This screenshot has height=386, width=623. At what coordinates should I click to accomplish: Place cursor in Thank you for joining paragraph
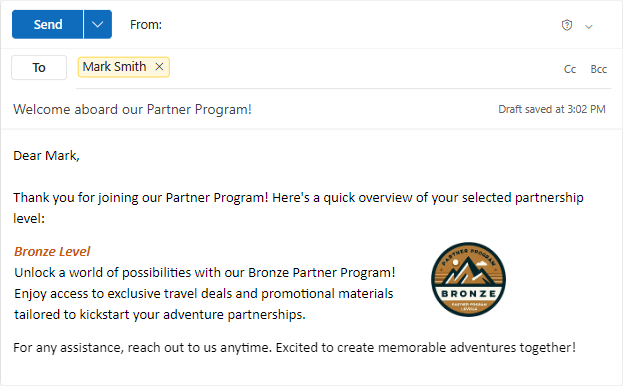[298, 208]
